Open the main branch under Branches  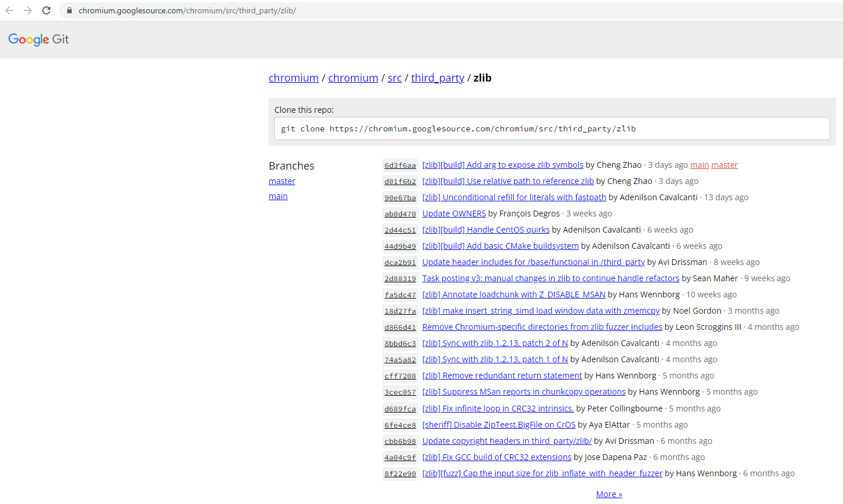(x=278, y=196)
